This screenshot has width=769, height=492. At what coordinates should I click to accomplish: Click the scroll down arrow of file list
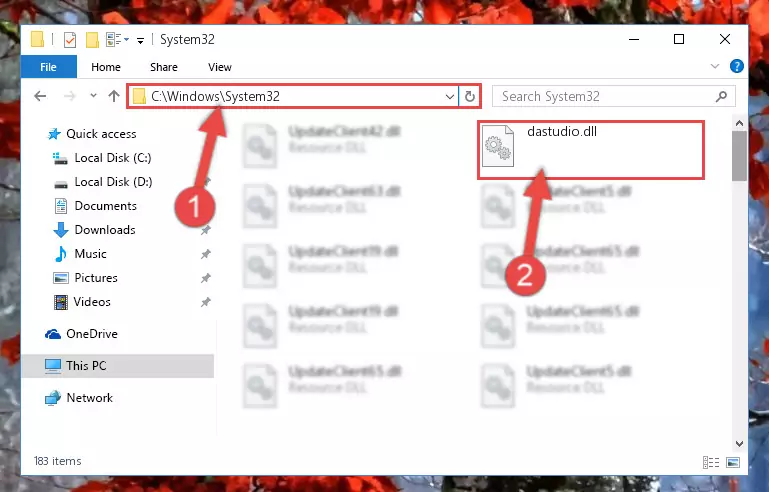coord(739,443)
